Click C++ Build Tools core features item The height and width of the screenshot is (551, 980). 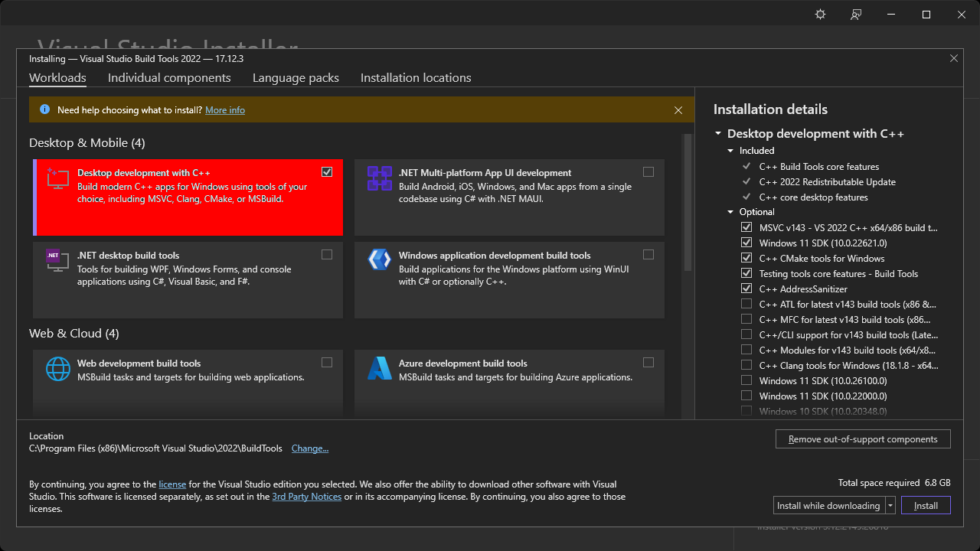coord(819,166)
